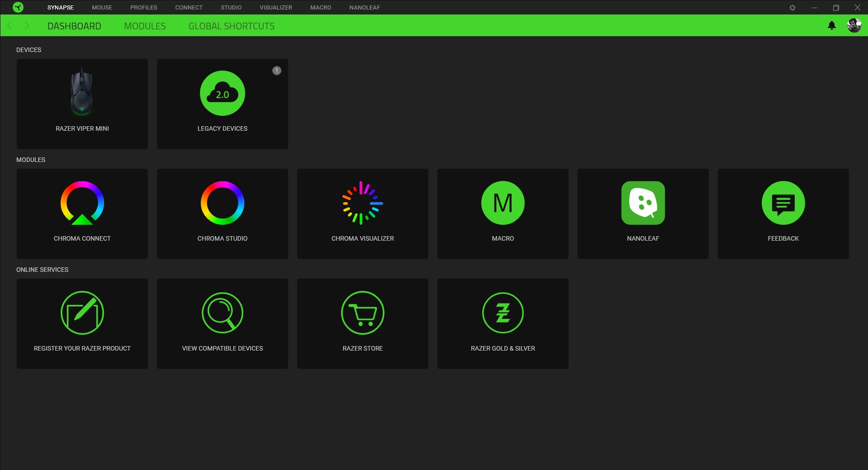Open the Razer Store cart icon
This screenshot has height=470, width=868.
point(363,313)
